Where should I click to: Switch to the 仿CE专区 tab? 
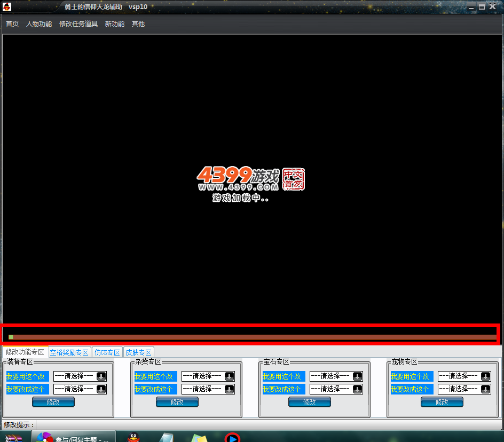(x=107, y=352)
